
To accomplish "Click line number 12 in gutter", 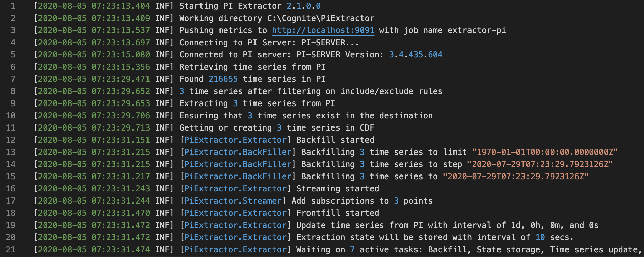I will pos(10,140).
